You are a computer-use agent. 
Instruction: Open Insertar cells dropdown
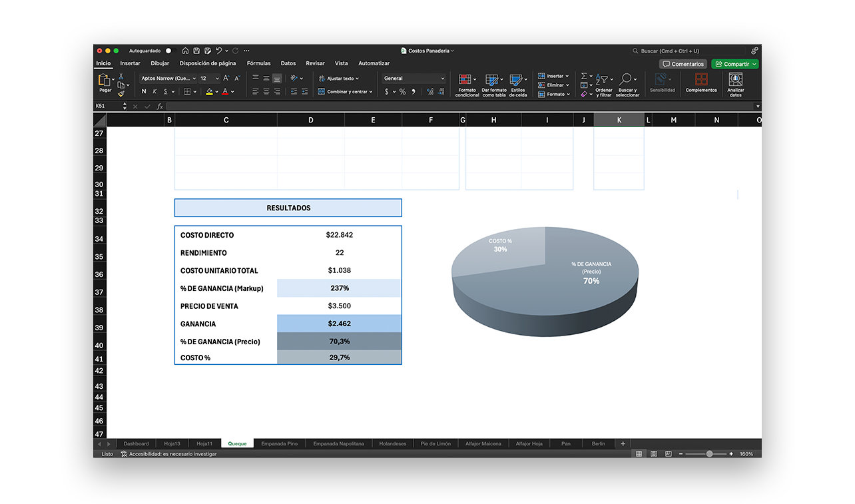(x=553, y=76)
